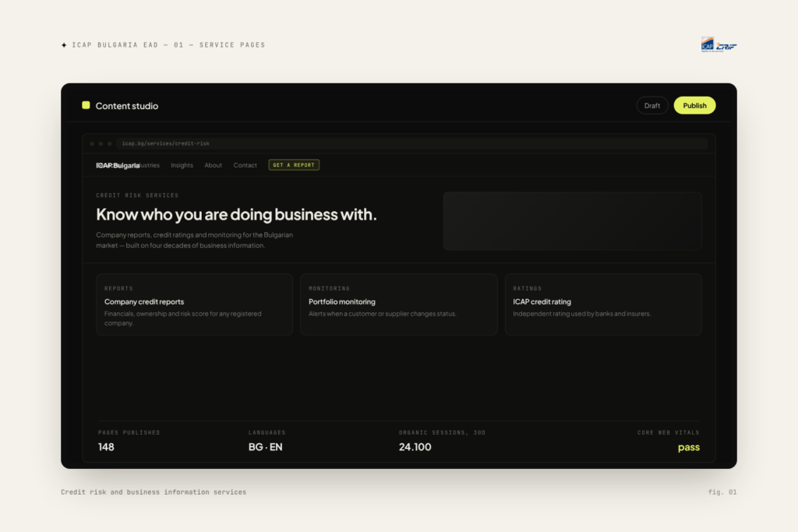Screen dimensions: 798x532
Task: Click the 'CORE WEB VITALS' label
Action: pyautogui.click(x=668, y=432)
